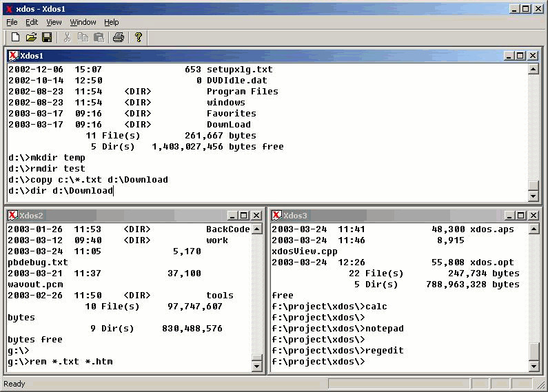Open the Help menu
The image size is (548, 392).
click(x=112, y=22)
